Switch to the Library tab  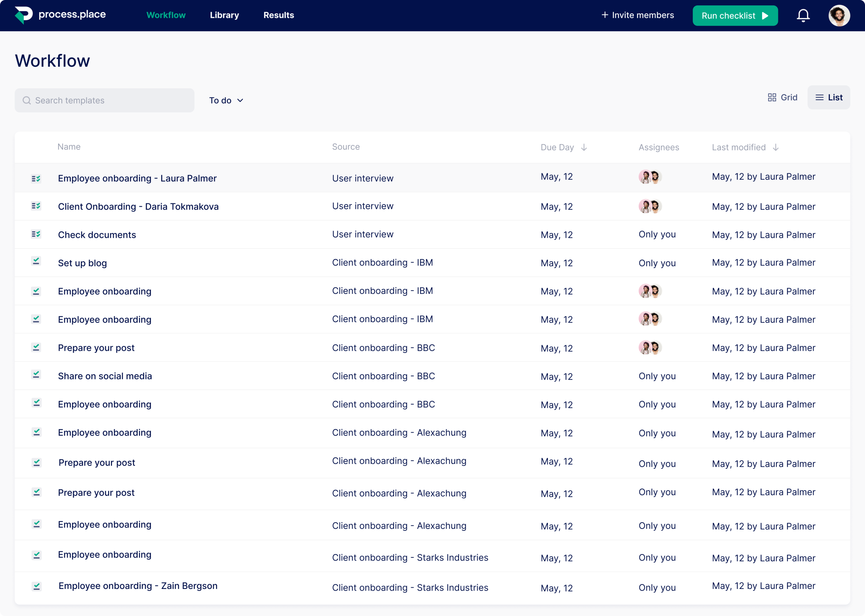(224, 15)
